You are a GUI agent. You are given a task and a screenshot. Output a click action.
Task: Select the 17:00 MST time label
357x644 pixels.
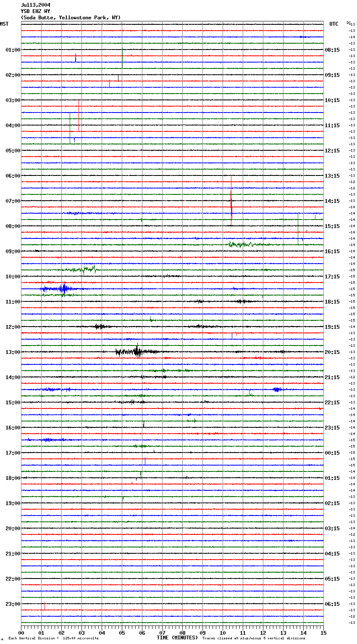point(13,453)
